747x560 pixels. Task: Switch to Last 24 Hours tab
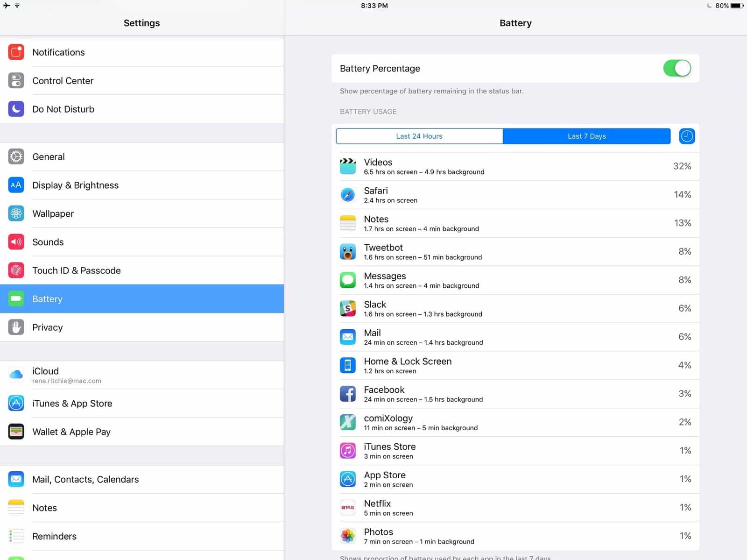point(419,136)
